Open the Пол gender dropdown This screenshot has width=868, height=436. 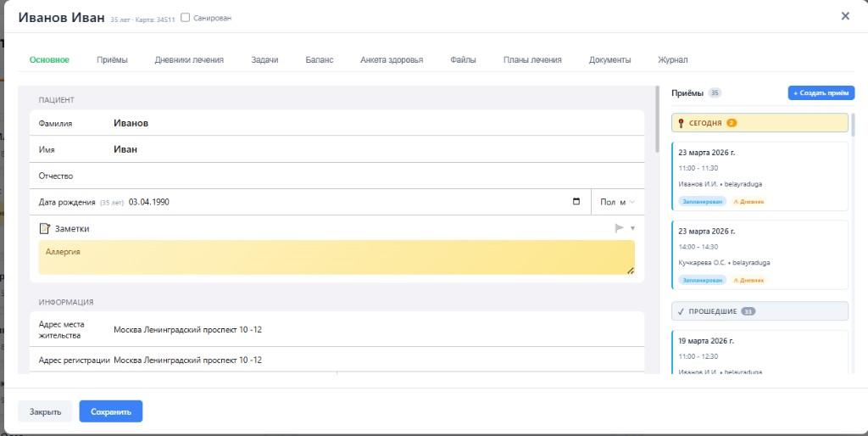(617, 202)
